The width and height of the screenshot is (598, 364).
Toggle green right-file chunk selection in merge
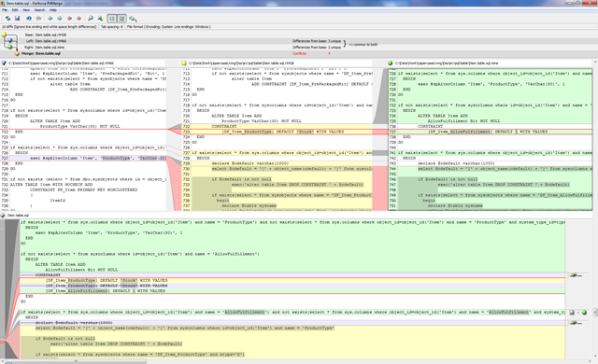584,313
